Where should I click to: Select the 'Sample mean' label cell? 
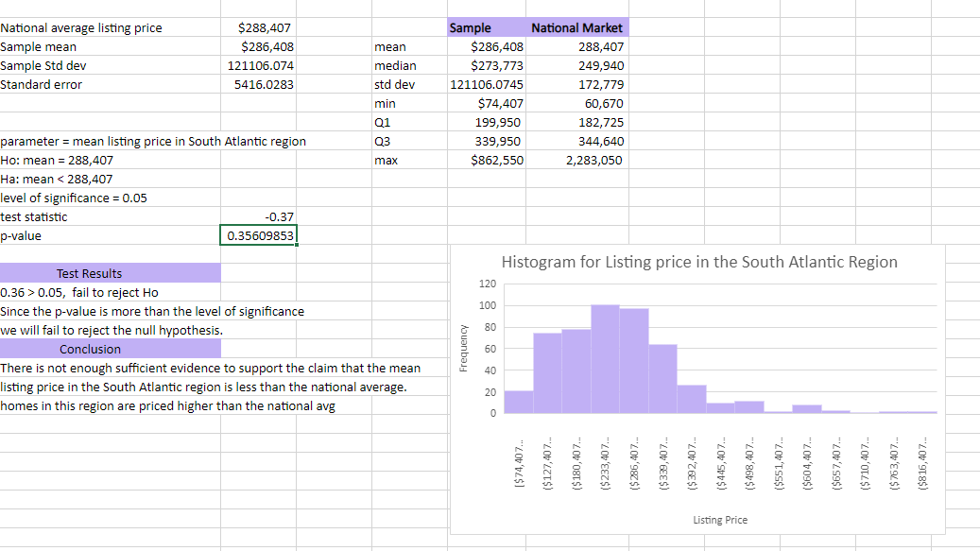click(x=110, y=47)
